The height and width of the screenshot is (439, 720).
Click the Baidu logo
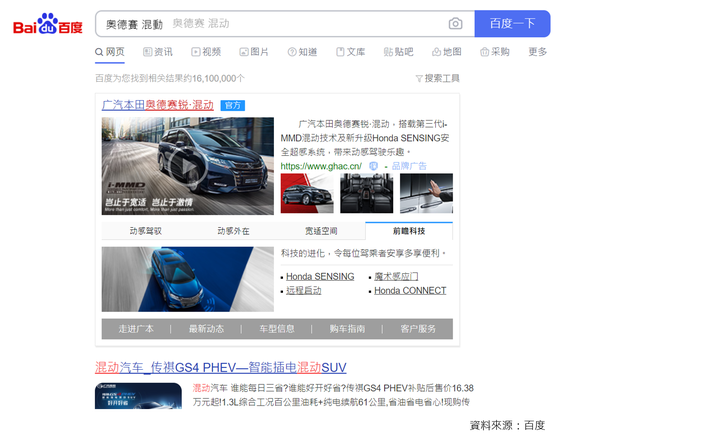pyautogui.click(x=48, y=24)
